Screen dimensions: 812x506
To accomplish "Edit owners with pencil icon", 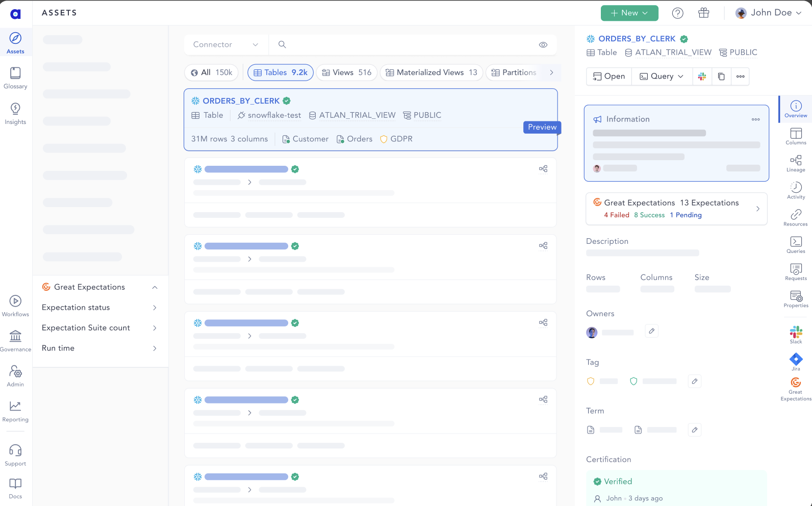I will coord(651,331).
